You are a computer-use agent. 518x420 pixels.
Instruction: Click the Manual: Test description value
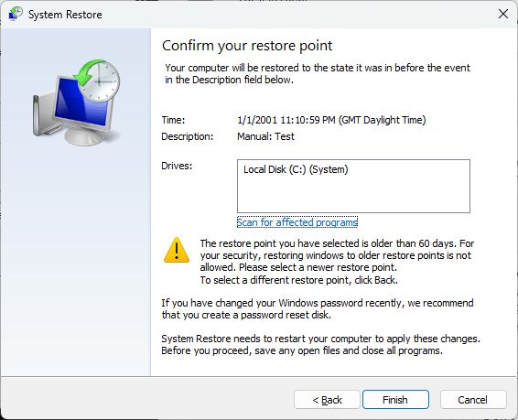click(x=265, y=136)
